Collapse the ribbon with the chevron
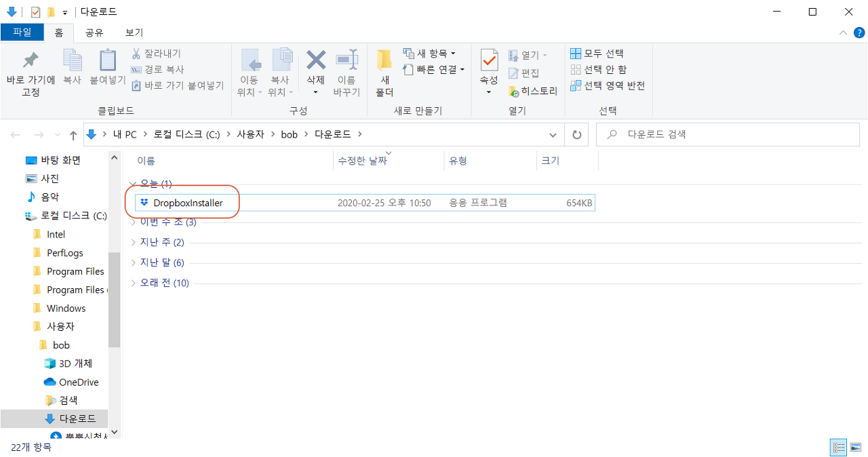868x457 pixels. tap(843, 33)
